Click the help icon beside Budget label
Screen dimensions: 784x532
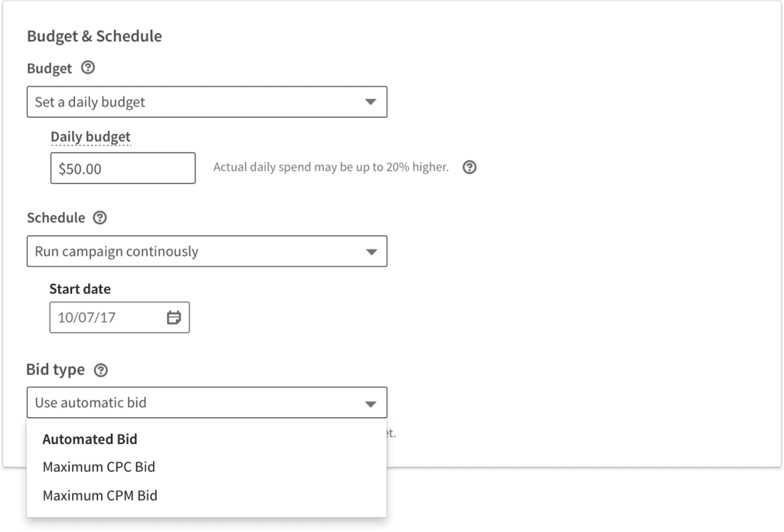[88, 69]
